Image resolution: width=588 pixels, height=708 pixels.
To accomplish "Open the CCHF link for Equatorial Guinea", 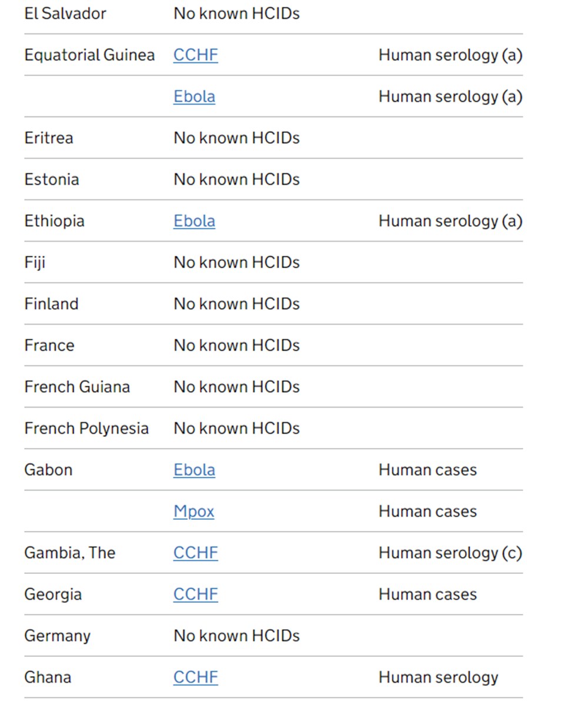I will click(195, 55).
